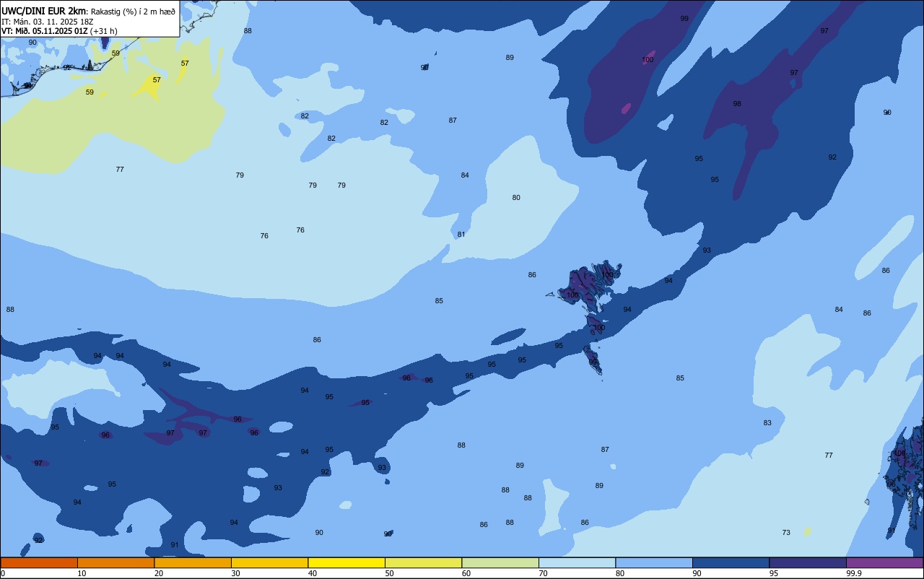Select the 20–30 legend color block
This screenshot has height=579, width=924.
[193, 562]
